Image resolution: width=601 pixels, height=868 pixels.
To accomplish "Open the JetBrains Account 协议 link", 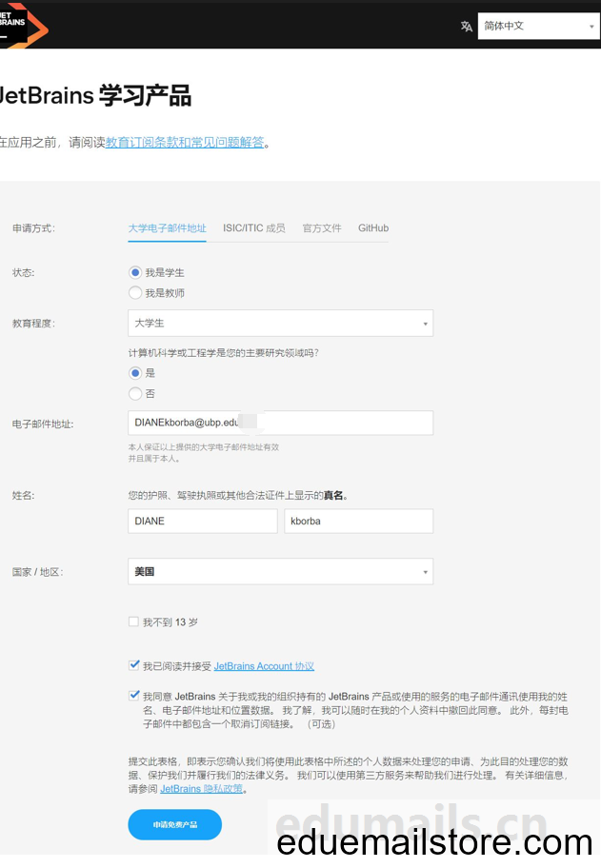I will 264,666.
